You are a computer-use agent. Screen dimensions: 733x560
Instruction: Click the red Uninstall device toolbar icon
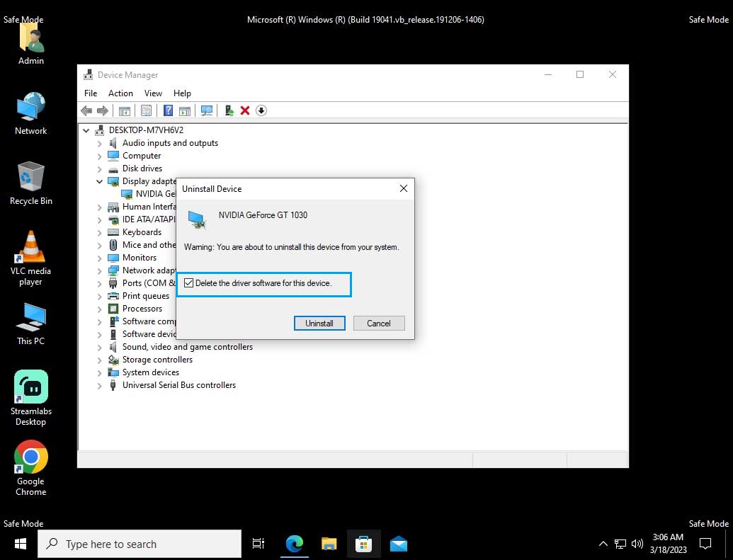[x=245, y=110]
